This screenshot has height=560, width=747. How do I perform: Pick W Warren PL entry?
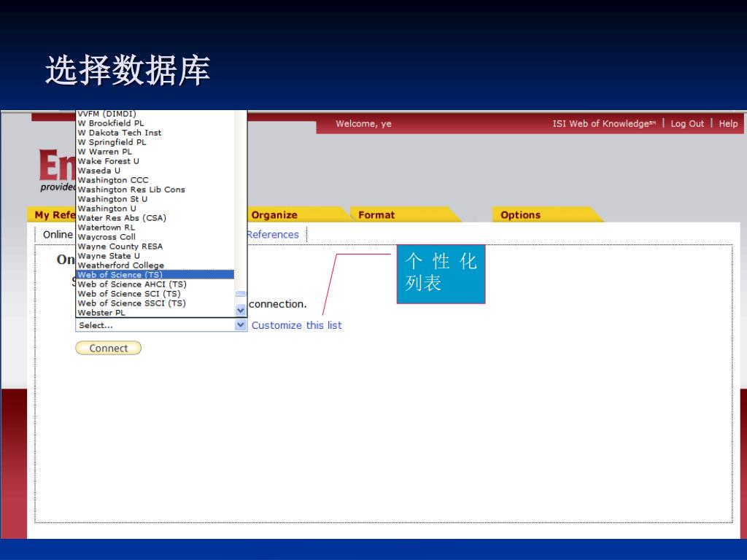point(155,152)
